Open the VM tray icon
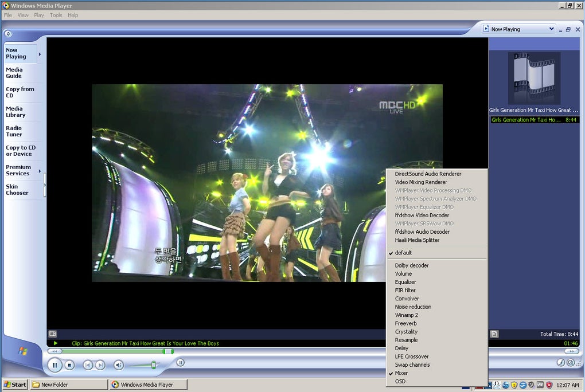 [x=540, y=385]
